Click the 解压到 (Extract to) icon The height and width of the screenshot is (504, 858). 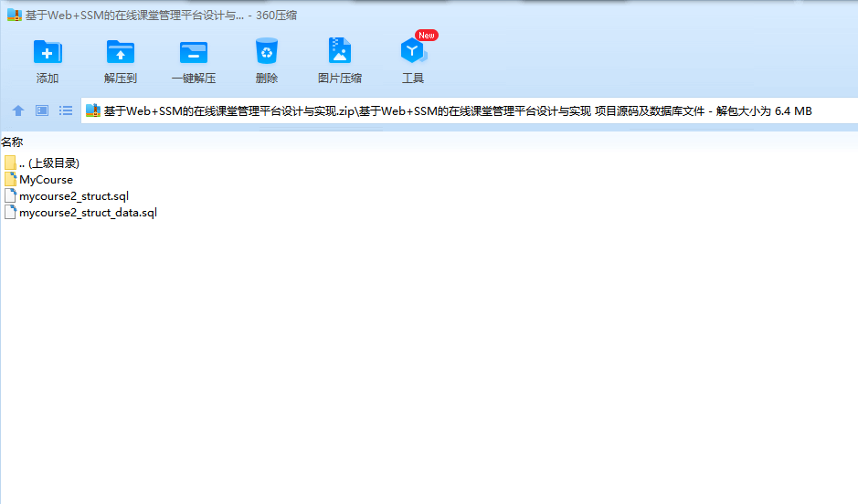121,52
